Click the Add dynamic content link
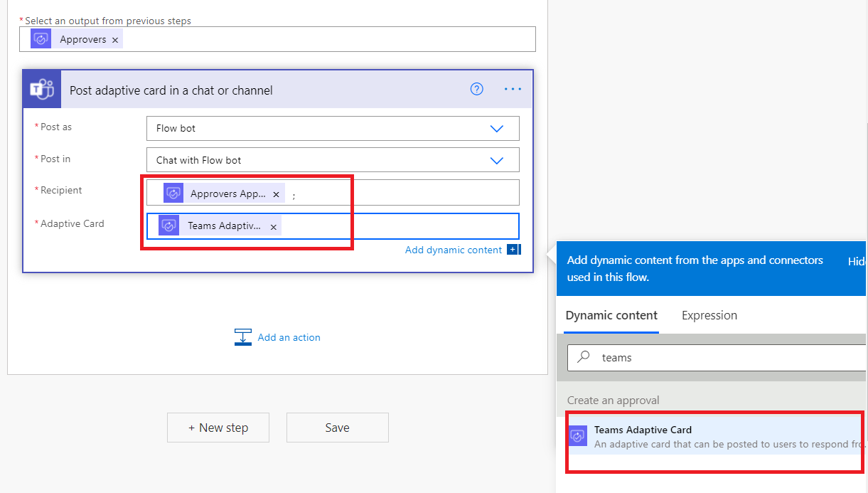Viewport: 868px width, 493px height. click(x=453, y=250)
